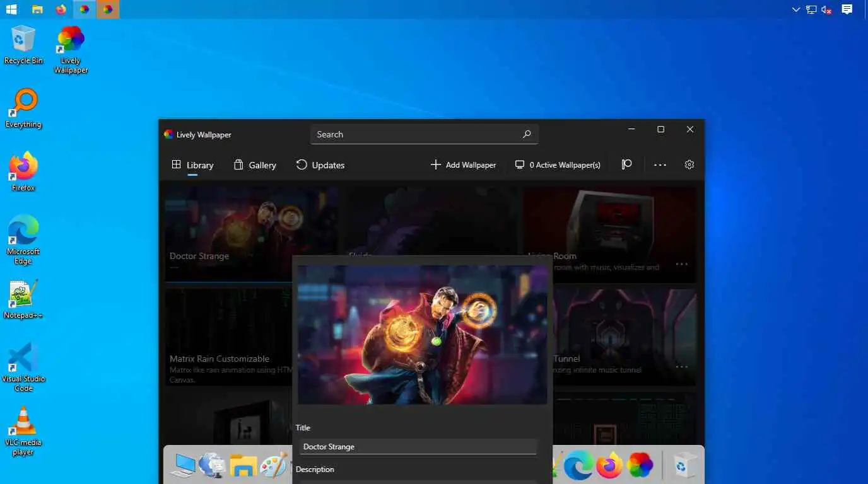Image resolution: width=868 pixels, height=484 pixels.
Task: Open Firefox desktop shortcut
Action: pyautogui.click(x=23, y=171)
